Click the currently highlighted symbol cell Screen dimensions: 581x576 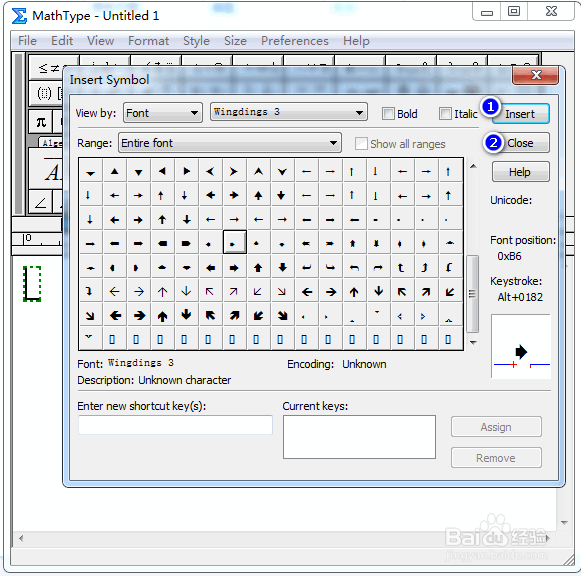(x=235, y=242)
